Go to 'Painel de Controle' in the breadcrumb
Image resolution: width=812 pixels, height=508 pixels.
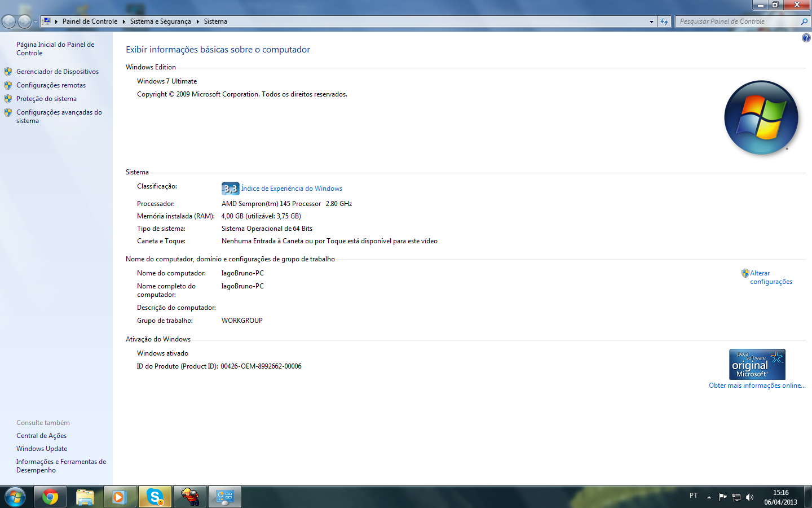coord(90,21)
